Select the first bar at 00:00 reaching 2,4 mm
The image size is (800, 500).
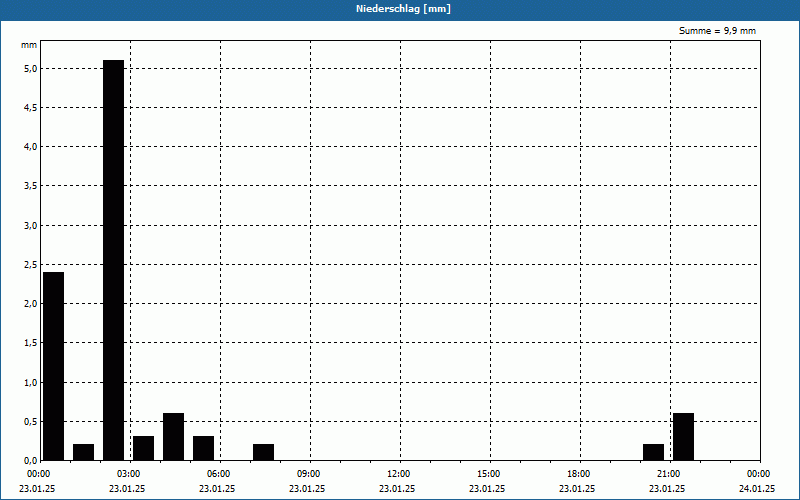(53, 366)
